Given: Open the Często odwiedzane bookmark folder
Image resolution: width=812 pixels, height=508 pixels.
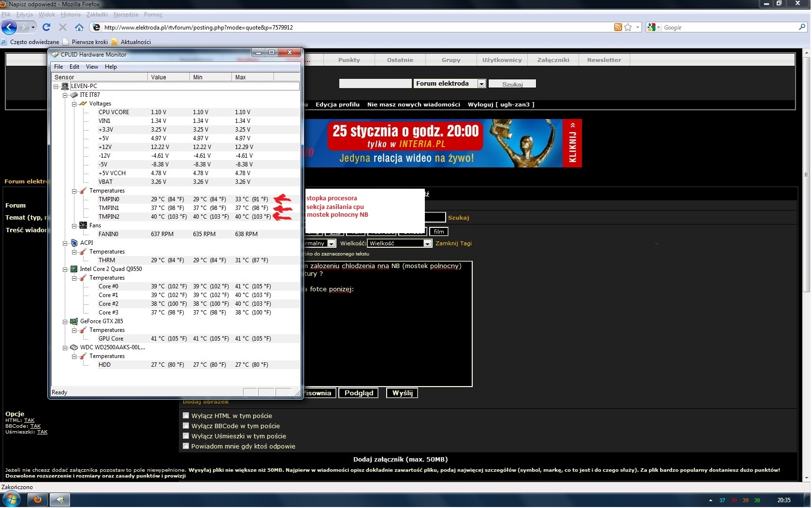Looking at the screenshot, I should pos(30,42).
